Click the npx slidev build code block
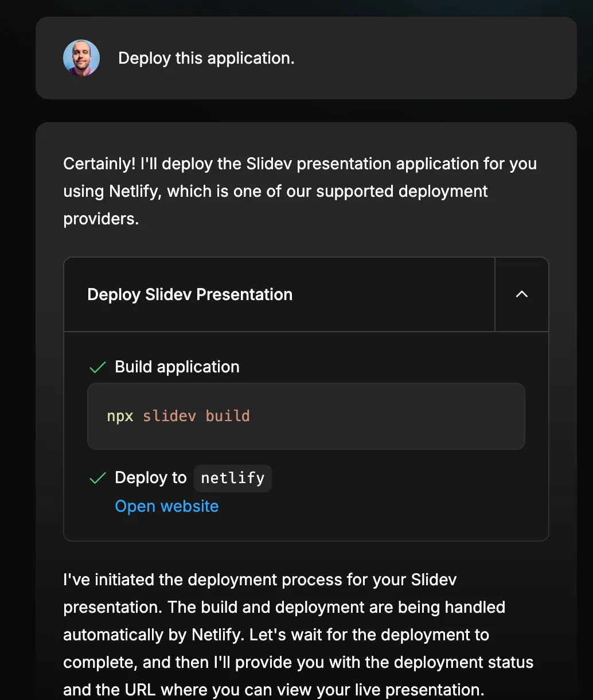This screenshot has width=593, height=700. click(306, 416)
